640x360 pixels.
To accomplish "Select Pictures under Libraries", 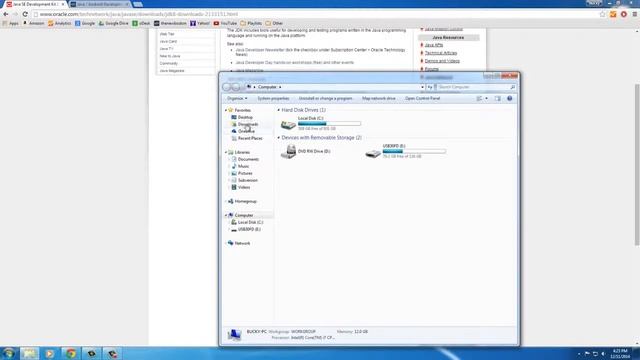I will pyautogui.click(x=245, y=173).
